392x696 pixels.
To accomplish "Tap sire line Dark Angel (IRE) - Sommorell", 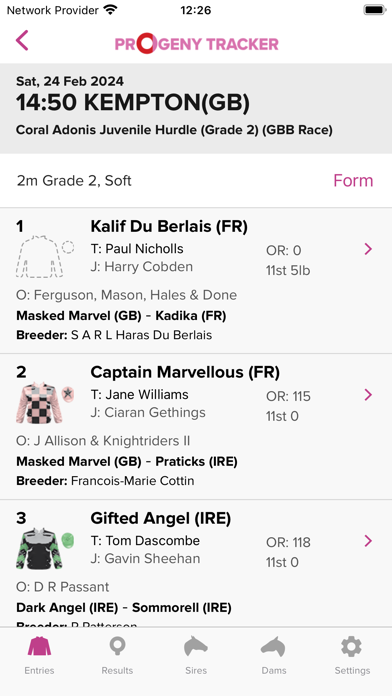I will pos(124,608).
